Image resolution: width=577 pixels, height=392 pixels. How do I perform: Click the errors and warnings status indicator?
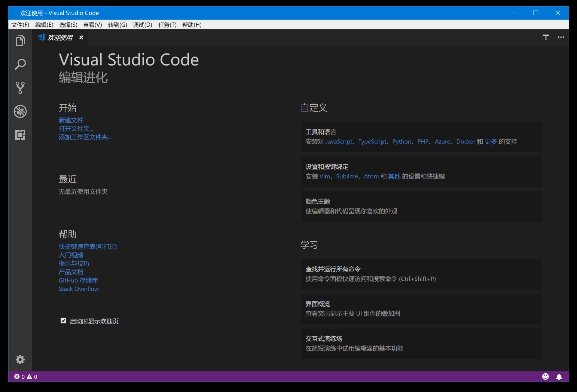[x=26, y=377]
